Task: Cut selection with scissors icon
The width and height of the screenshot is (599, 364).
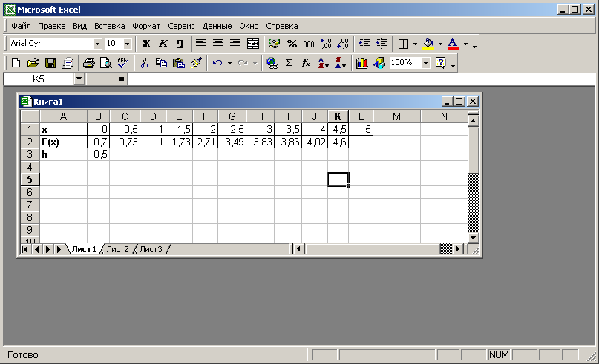Action: tap(144, 62)
